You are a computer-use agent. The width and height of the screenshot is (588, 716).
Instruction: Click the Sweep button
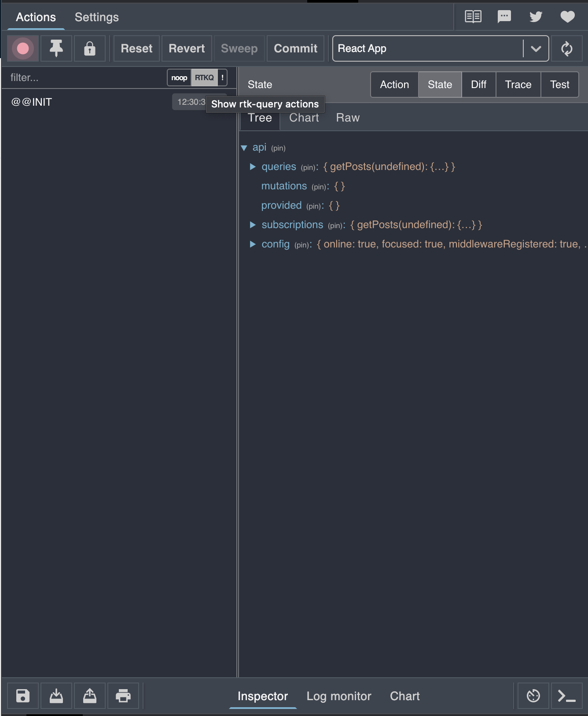(239, 48)
